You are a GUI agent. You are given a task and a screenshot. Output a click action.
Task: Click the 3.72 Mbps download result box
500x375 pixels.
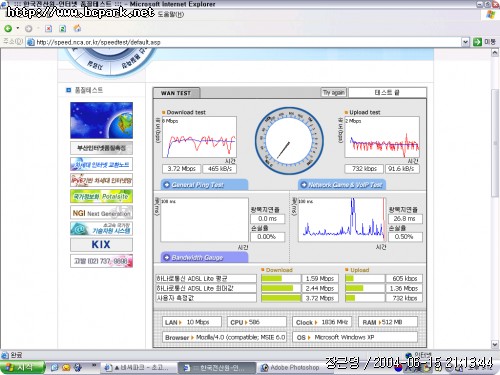click(x=181, y=169)
